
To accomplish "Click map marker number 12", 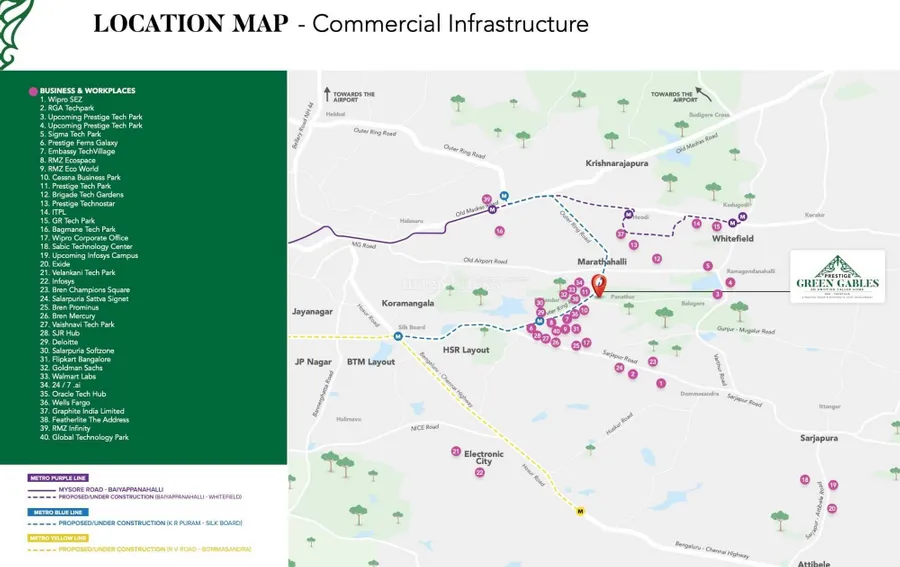I will tap(657, 259).
